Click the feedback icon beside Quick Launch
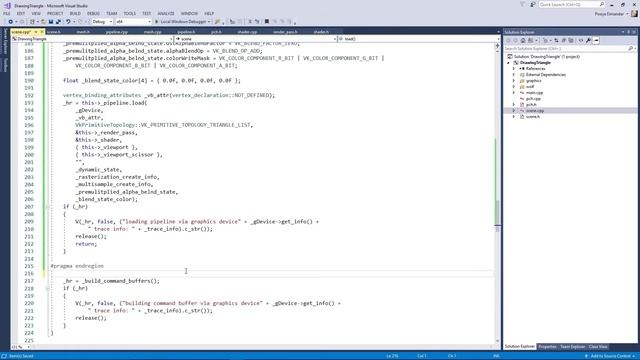The image size is (640, 360). pyautogui.click(x=533, y=4)
